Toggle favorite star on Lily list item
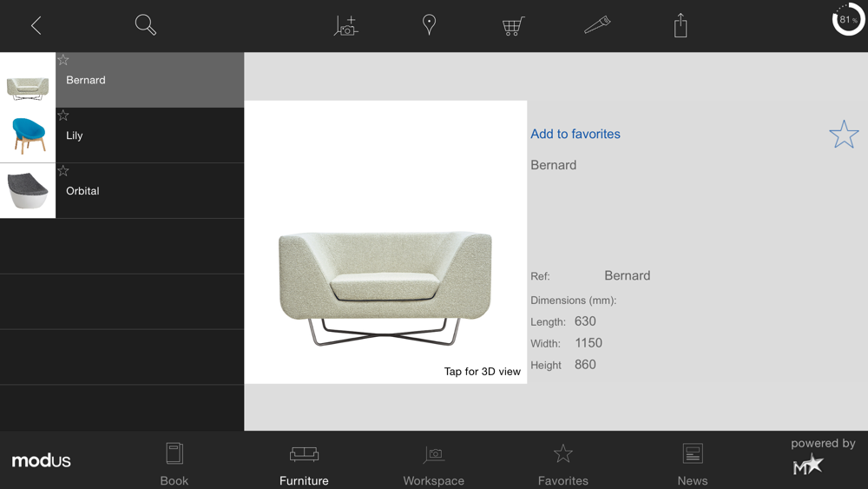This screenshot has height=489, width=868. coord(63,116)
